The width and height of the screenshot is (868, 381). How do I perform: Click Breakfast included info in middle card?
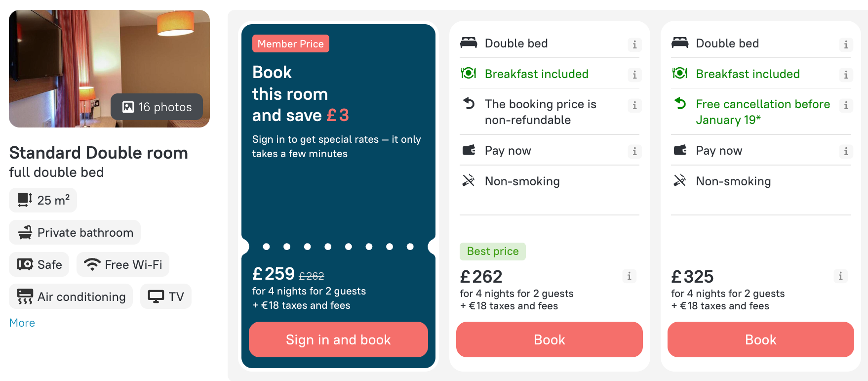[634, 75]
